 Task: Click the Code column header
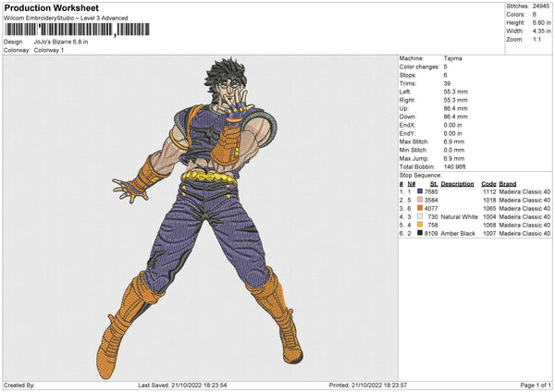click(488, 183)
